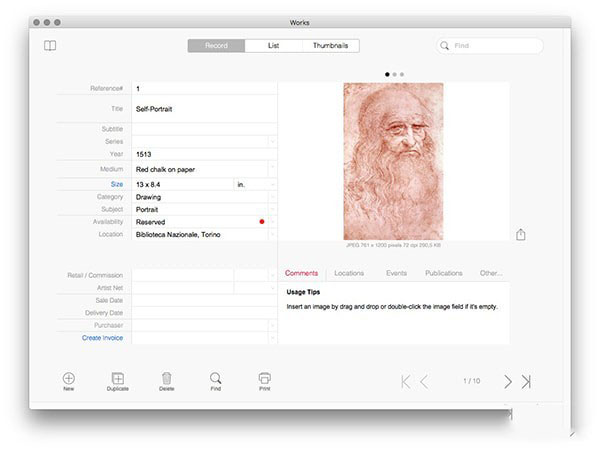Click the Size field 13 x 8.4
This screenshot has width=600, height=451.
click(183, 184)
